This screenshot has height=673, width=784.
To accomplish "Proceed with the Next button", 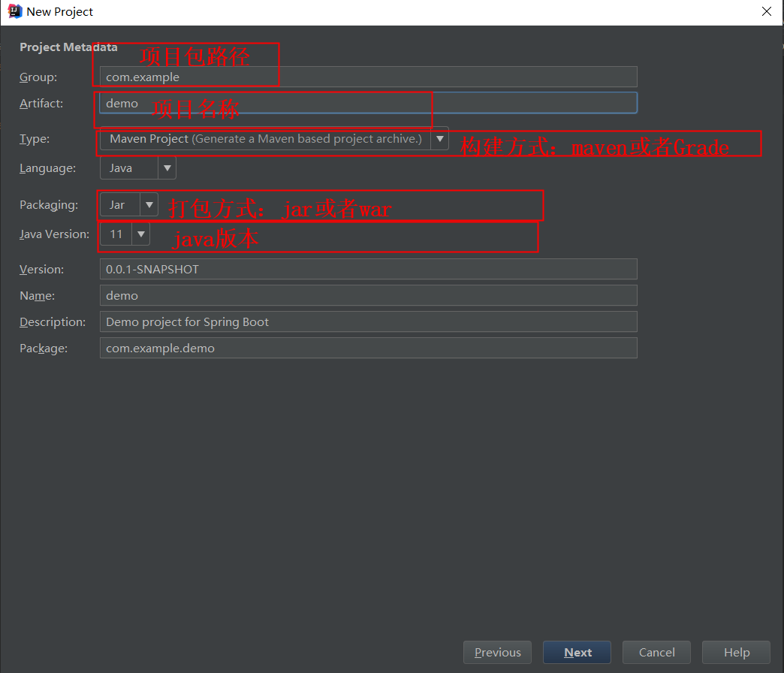I will click(x=577, y=652).
